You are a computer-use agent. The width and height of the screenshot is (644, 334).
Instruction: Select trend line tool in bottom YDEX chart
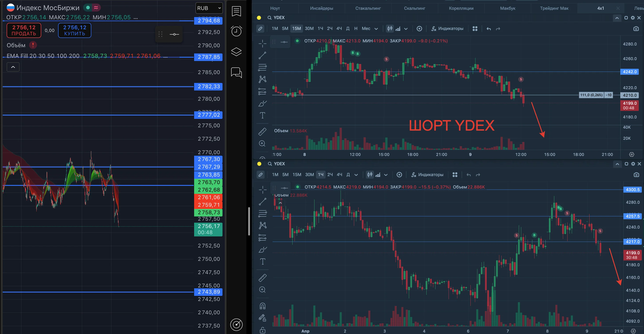click(263, 202)
